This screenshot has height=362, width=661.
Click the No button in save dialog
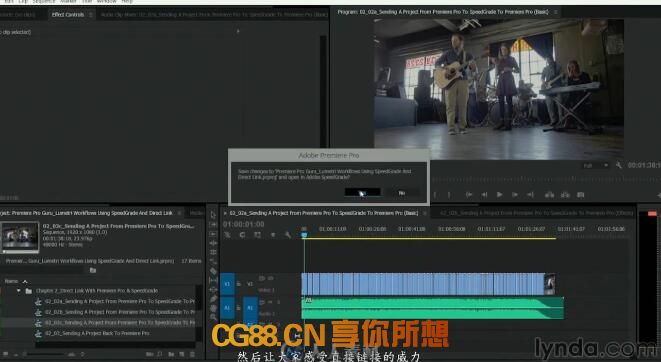(402, 193)
